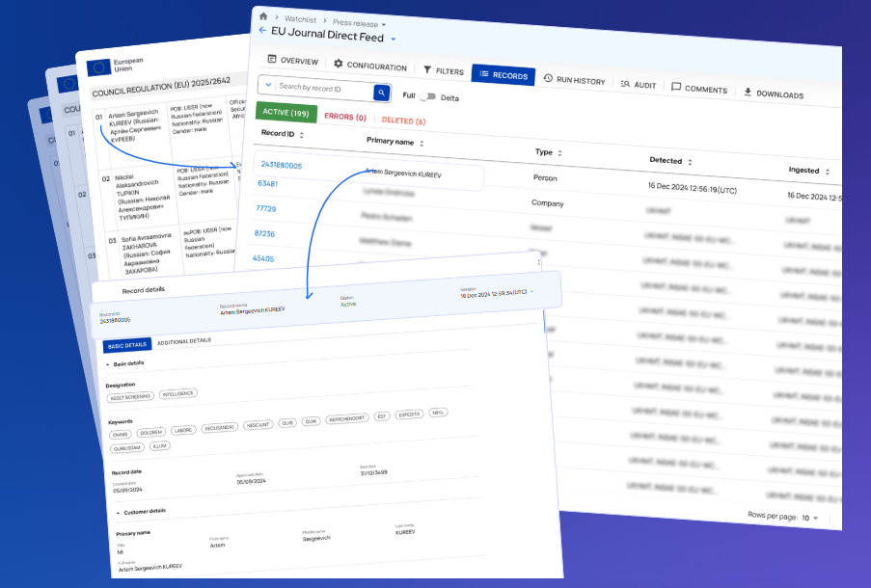Image resolution: width=871 pixels, height=588 pixels.
Task: Click the OMNIS keyword chip
Action: tap(120, 435)
